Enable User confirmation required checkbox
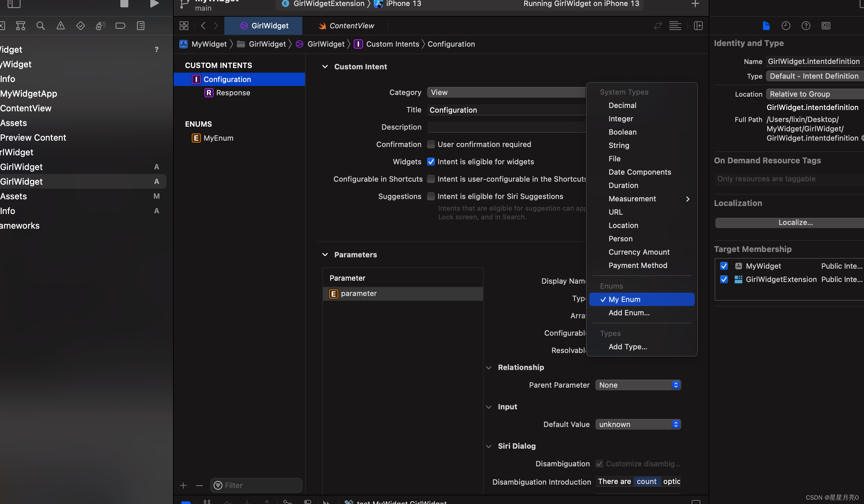The height and width of the screenshot is (504, 864). (431, 144)
